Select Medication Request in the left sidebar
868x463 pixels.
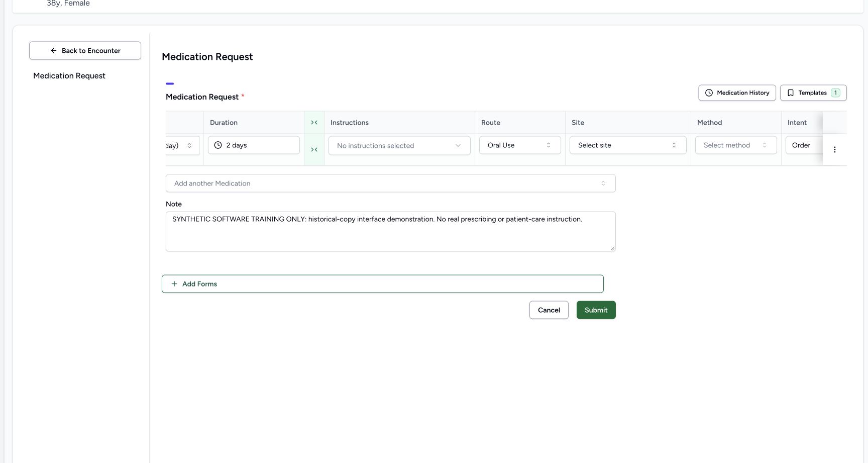[69, 76]
